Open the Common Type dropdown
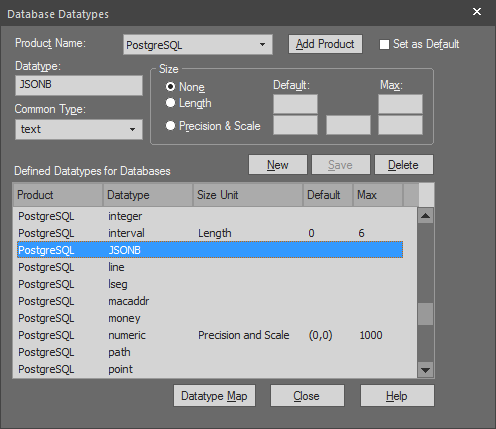This screenshot has height=429, width=496. coord(79,129)
